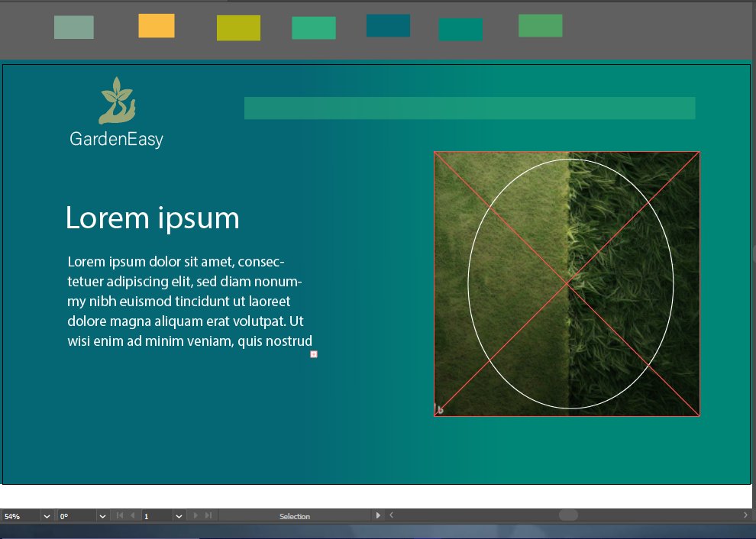The image size is (756, 539).
Task: Click the grey-green swatch above artboard
Action: pyautogui.click(x=74, y=27)
